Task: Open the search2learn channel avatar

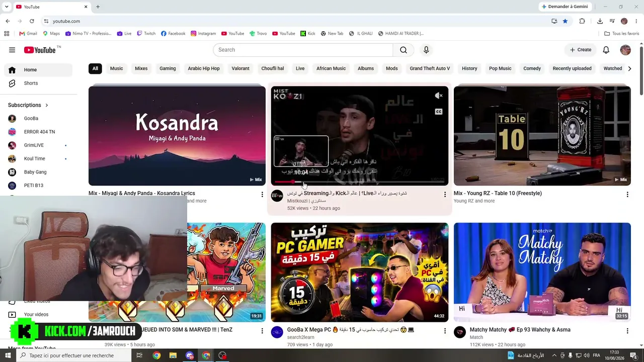Action: (277, 332)
